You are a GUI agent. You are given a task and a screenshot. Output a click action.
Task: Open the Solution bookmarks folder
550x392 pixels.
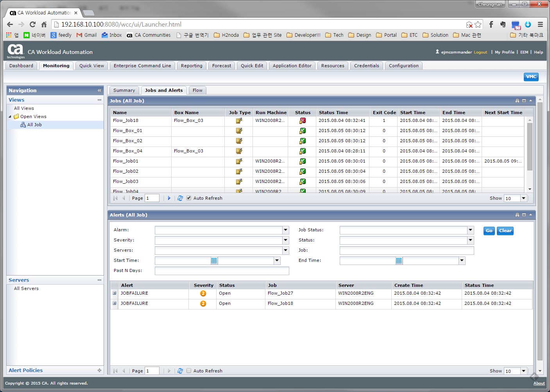[x=435, y=35]
